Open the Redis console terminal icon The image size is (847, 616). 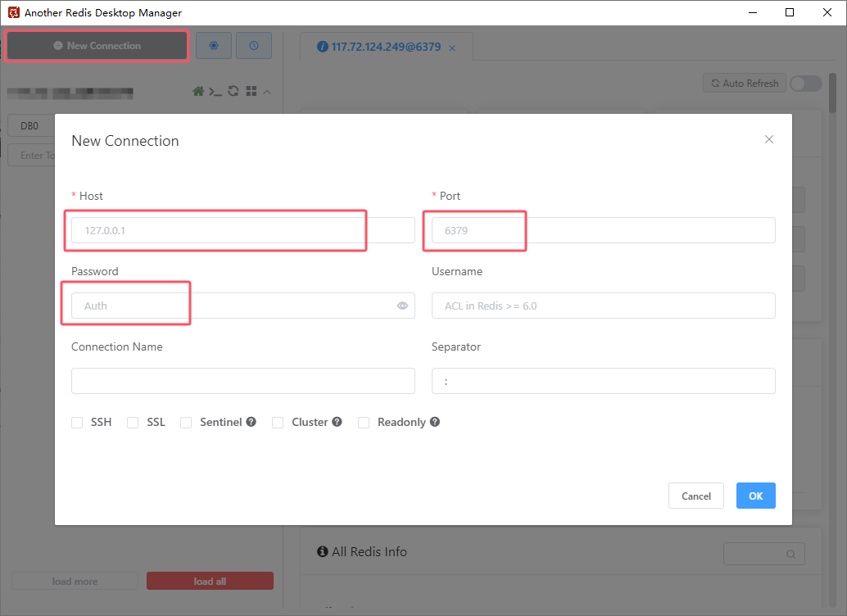coord(215,92)
